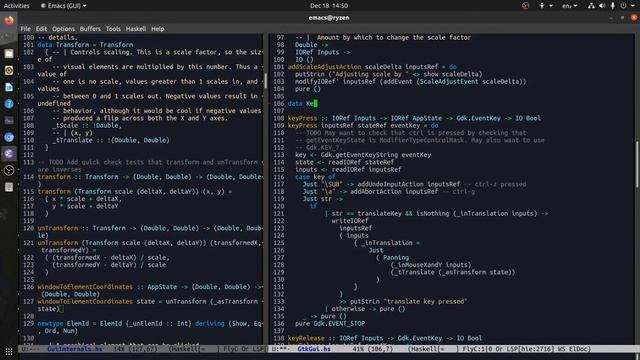Screen dimensions: 640x360
Task: Open the power menu icon
Action: pyautogui.click(x=623, y=6)
